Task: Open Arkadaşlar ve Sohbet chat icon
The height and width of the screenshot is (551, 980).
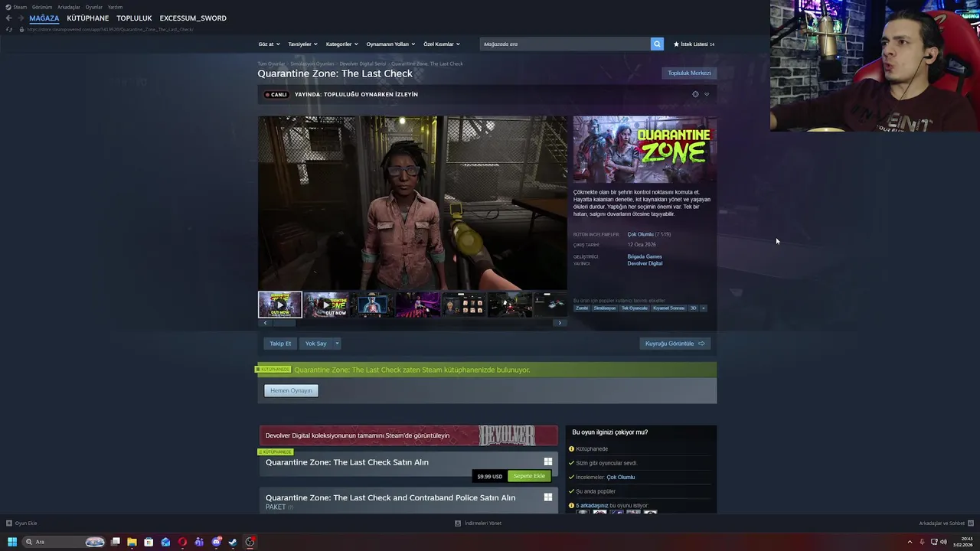Action: click(x=971, y=523)
